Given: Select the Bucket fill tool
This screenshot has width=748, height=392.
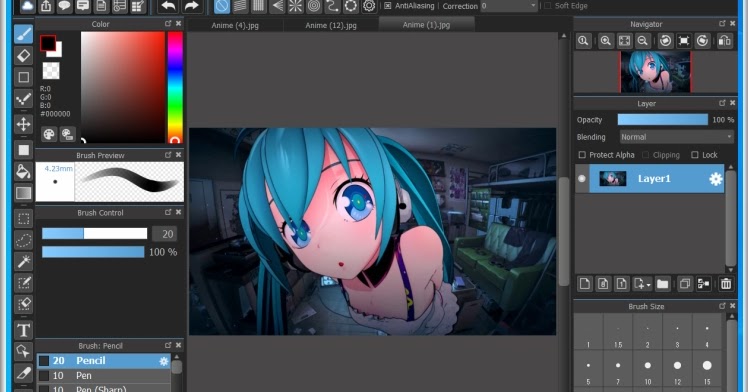Looking at the screenshot, I should [x=23, y=171].
